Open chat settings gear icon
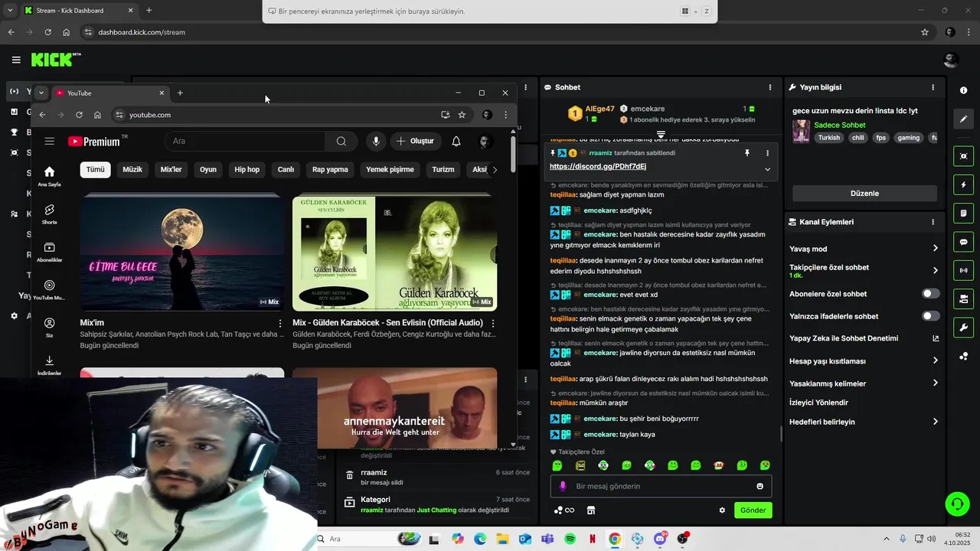This screenshot has height=551, width=980. click(722, 510)
